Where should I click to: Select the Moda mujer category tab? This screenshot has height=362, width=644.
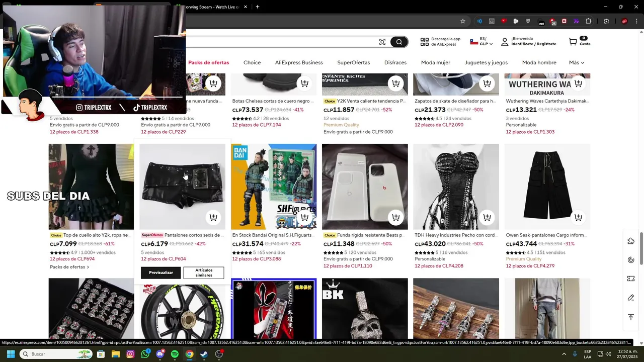pyautogui.click(x=436, y=62)
